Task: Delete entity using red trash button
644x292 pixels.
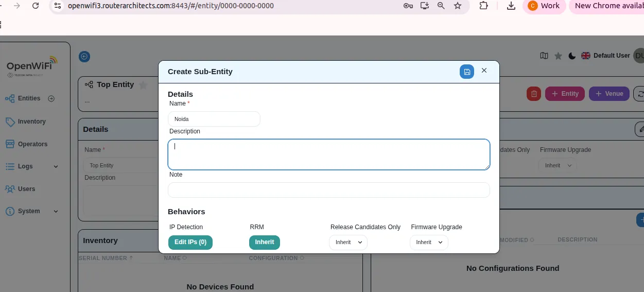Action: [534, 94]
